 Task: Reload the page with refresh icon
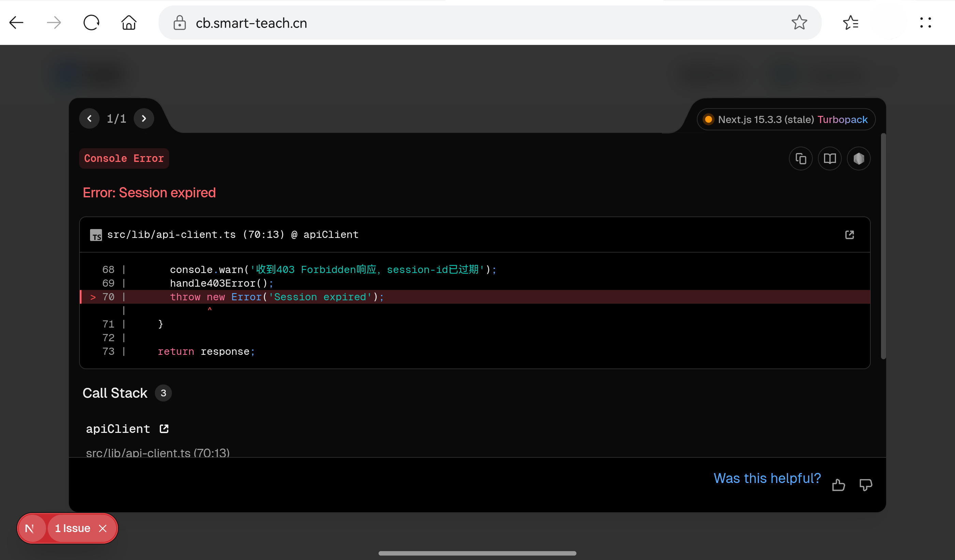pos(91,23)
